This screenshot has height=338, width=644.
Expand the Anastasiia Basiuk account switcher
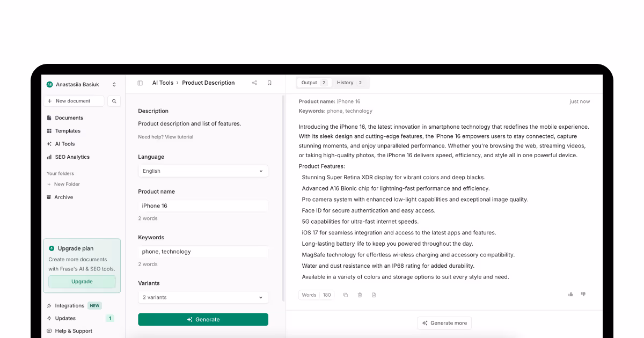(114, 85)
